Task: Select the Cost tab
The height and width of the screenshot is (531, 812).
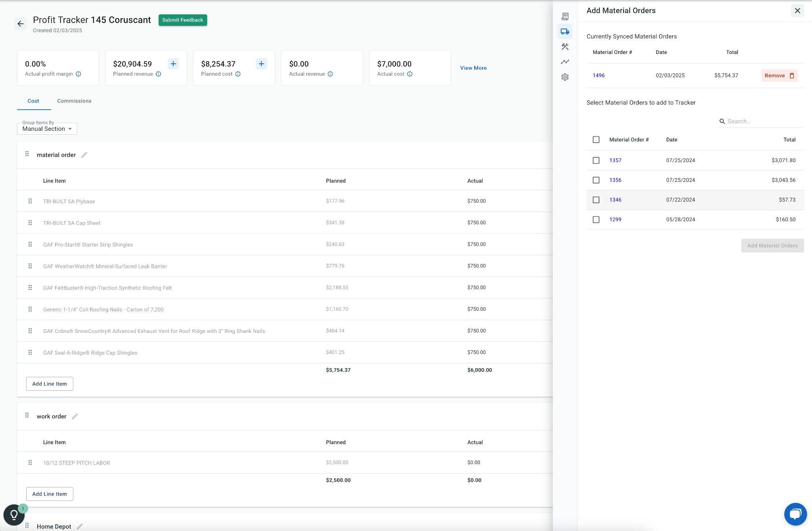Action: tap(33, 101)
